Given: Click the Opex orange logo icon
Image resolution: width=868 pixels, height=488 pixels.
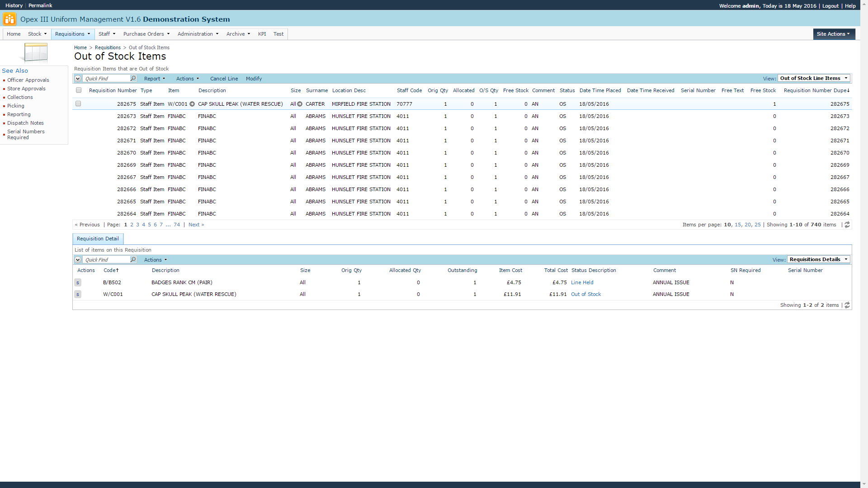Looking at the screenshot, I should (x=9, y=19).
